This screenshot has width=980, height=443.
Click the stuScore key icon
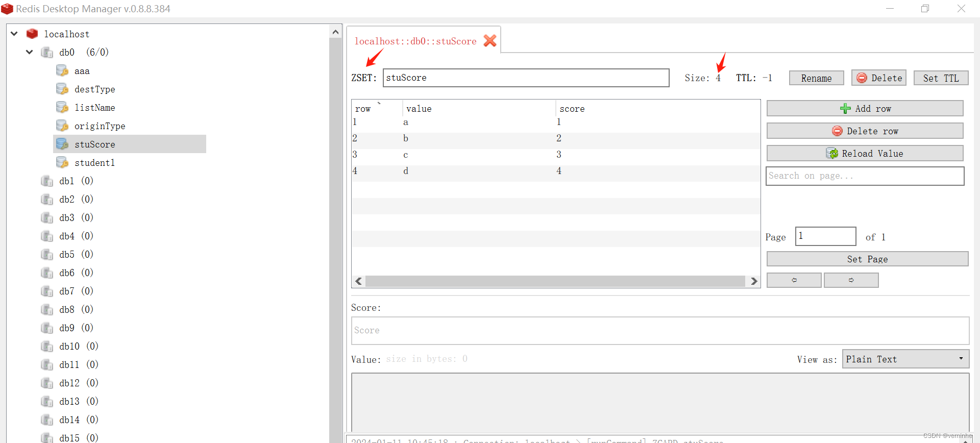coord(62,144)
